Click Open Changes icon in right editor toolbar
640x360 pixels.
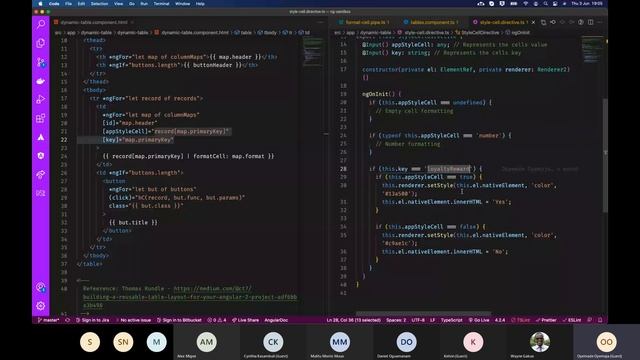[543, 22]
